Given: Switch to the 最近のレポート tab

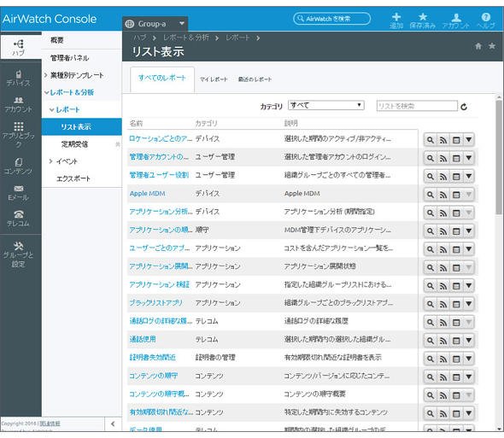Looking at the screenshot, I should tap(255, 79).
